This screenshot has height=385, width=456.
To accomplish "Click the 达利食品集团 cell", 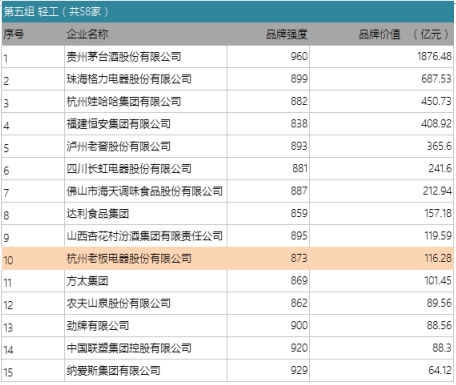I will [146, 213].
